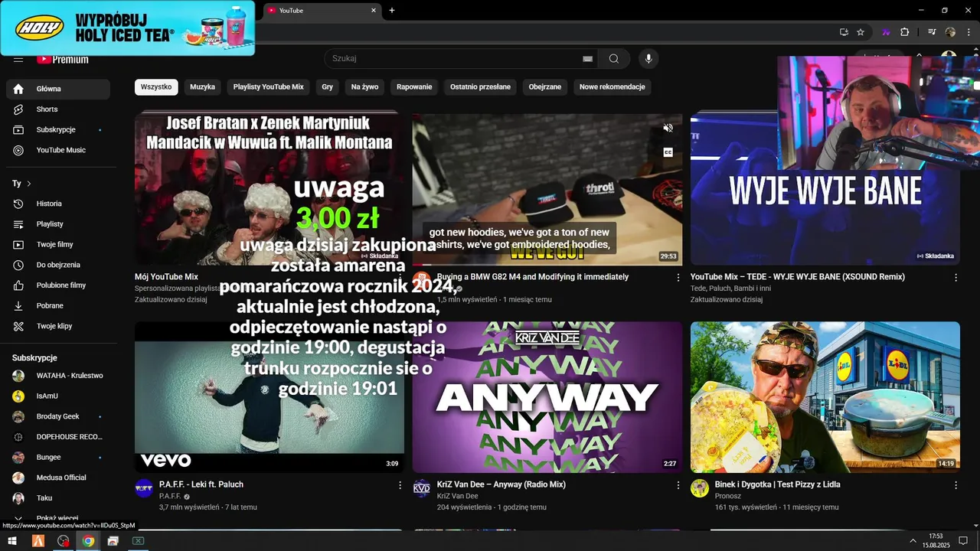Open the YouTube hamburger guide menu
This screenshot has width=980, height=551.
point(18,59)
